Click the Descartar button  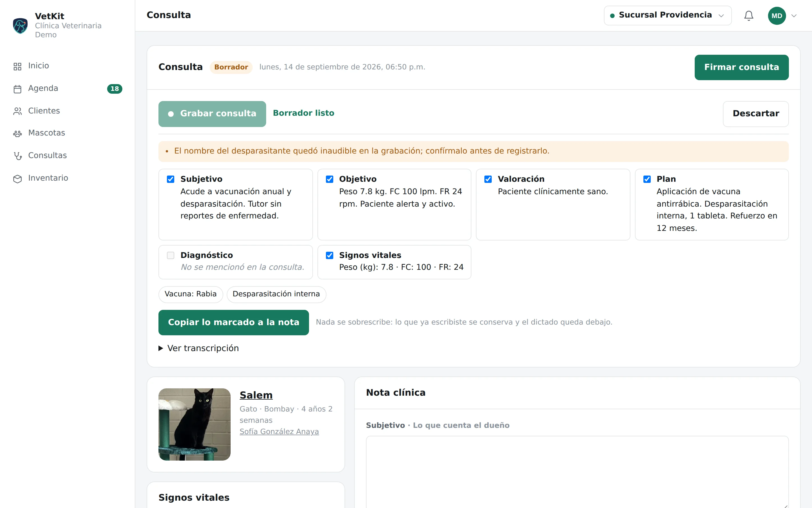coord(755,114)
